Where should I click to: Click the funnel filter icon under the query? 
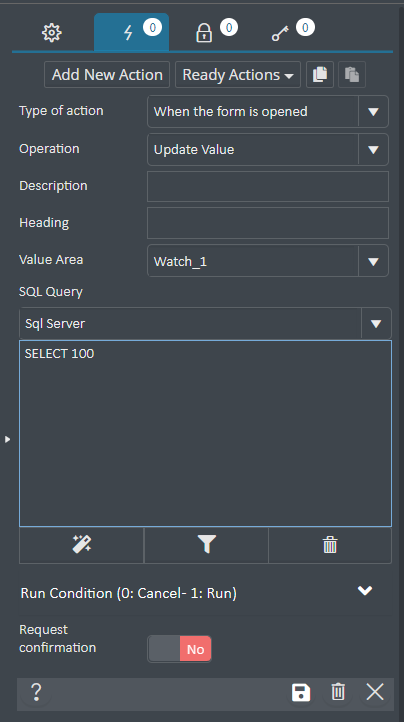[x=206, y=545]
